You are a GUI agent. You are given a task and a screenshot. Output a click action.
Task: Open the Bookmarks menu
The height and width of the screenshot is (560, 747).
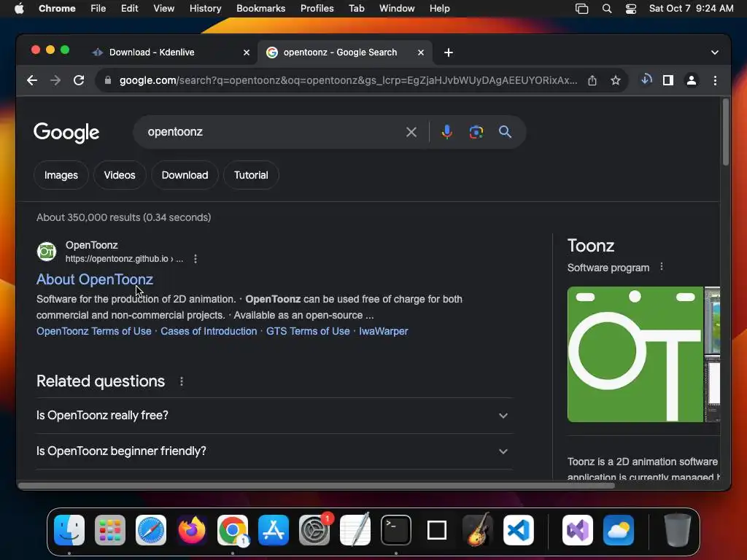260,9
